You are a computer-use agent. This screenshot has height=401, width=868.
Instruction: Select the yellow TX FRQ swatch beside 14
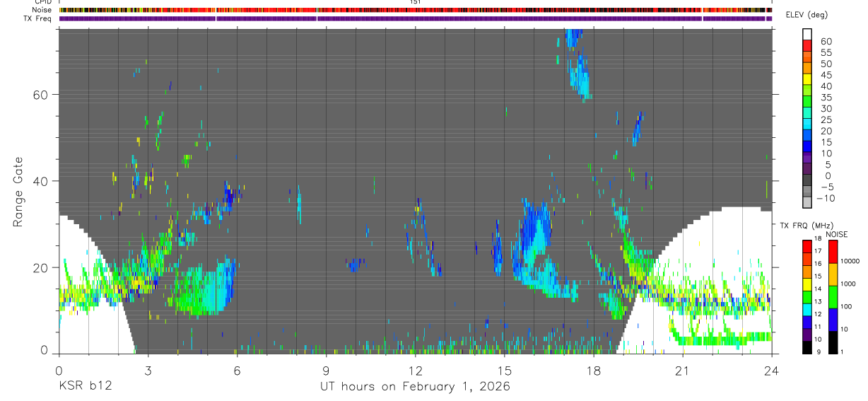(x=807, y=284)
